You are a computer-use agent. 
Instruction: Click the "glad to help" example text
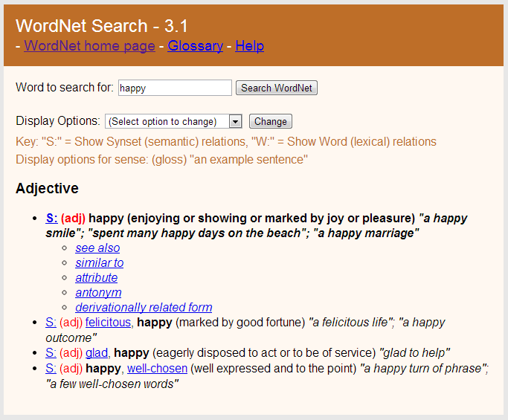click(414, 353)
